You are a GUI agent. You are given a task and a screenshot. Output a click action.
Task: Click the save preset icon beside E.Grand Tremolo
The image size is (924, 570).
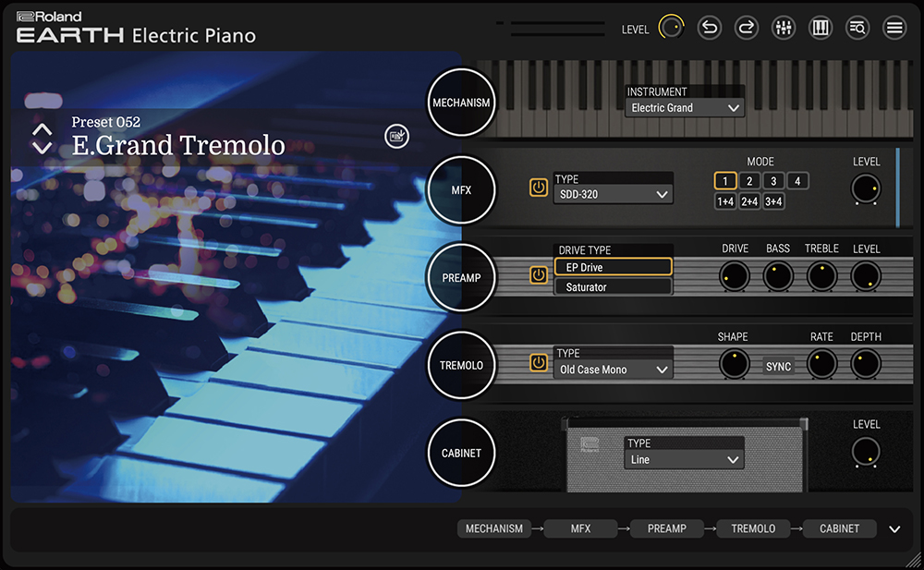(397, 137)
